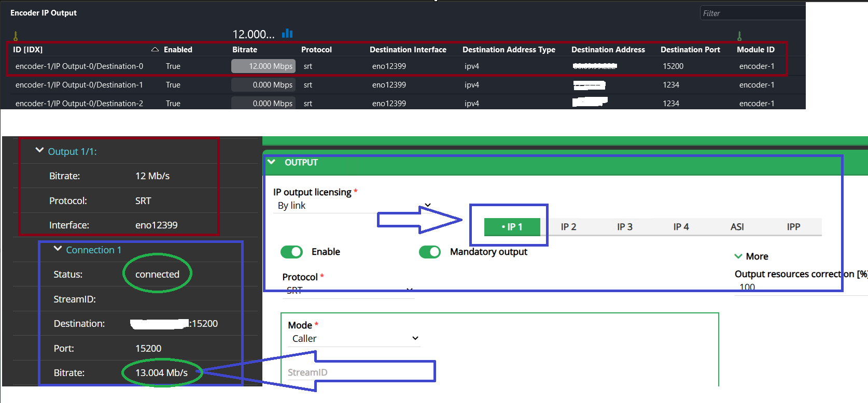Click the sort arrow in ID [IDX] header
This screenshot has width=868, height=403.
(x=155, y=50)
